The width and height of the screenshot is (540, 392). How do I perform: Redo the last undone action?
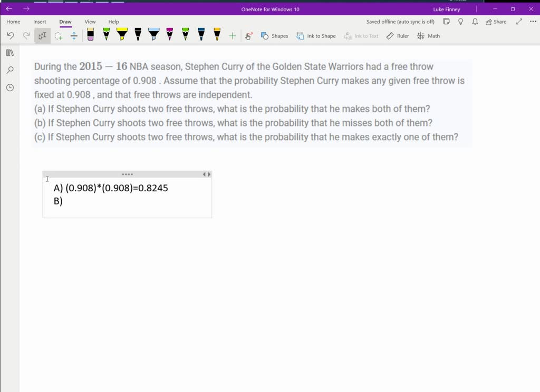point(26,36)
